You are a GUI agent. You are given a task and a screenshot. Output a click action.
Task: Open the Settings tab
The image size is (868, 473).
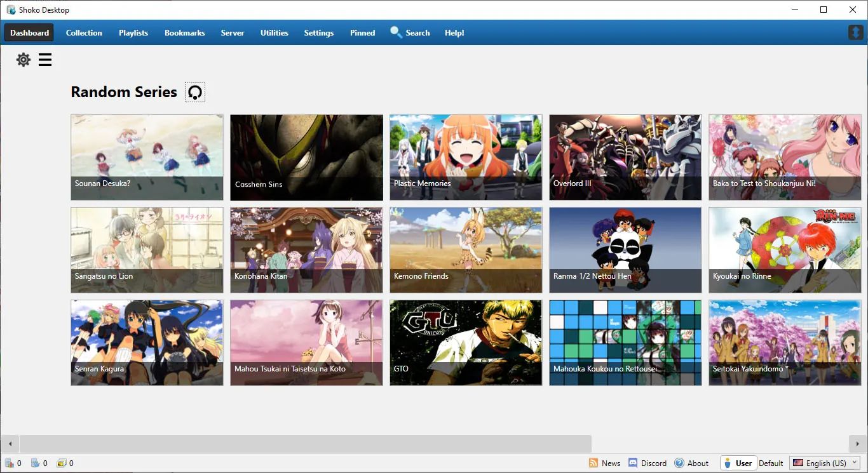[319, 32]
